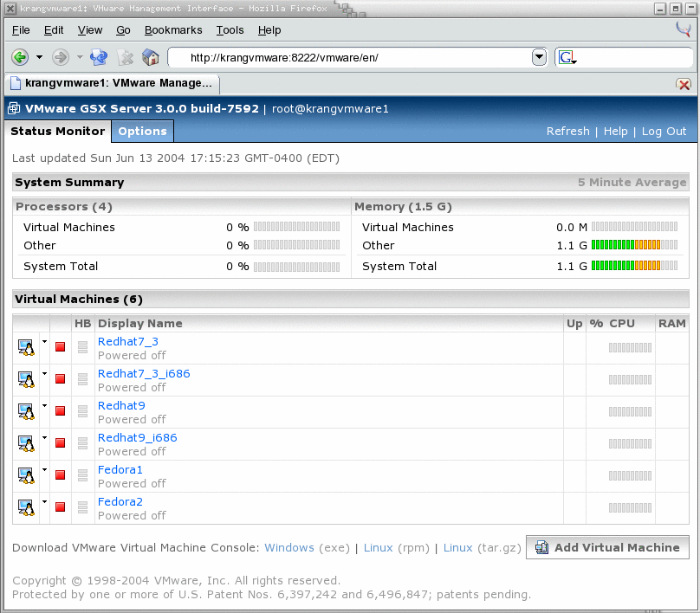700x613 pixels.
Task: Open the Bookmarks menu
Action: (x=173, y=30)
